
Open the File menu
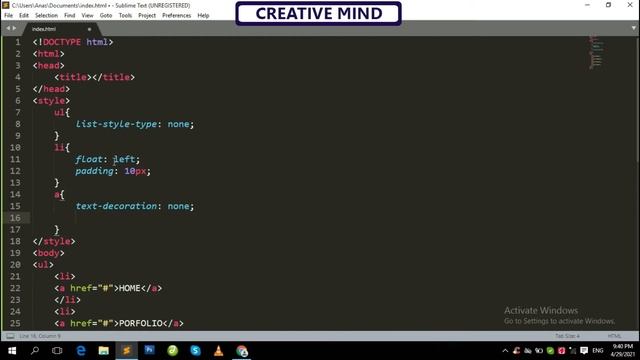coord(9,16)
